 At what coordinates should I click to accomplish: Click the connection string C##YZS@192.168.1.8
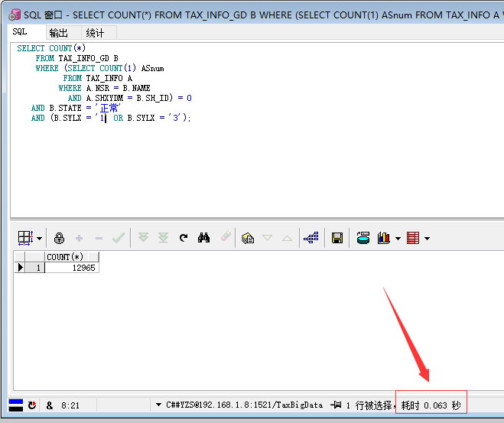click(x=244, y=405)
